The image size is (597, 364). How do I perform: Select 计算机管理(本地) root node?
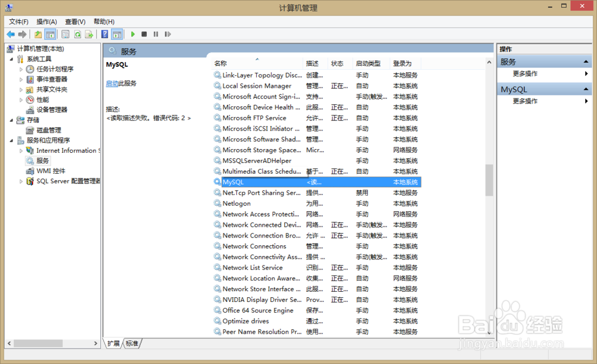(41, 49)
